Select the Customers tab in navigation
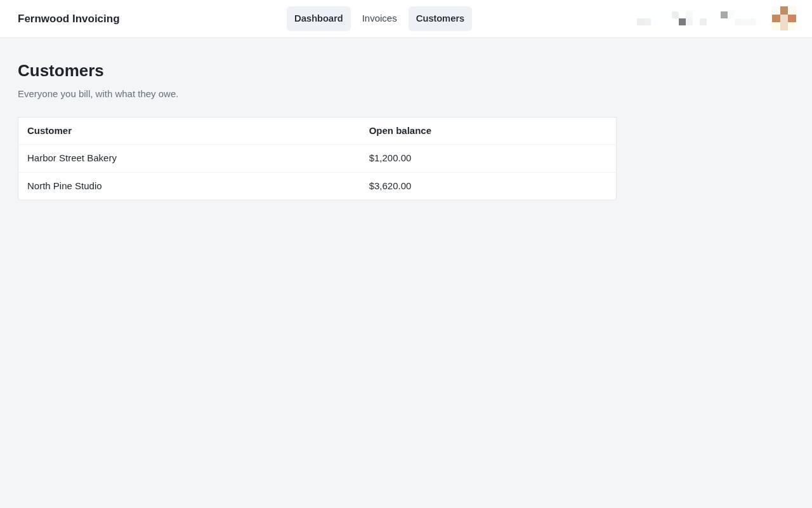This screenshot has height=508, width=812. click(x=440, y=18)
